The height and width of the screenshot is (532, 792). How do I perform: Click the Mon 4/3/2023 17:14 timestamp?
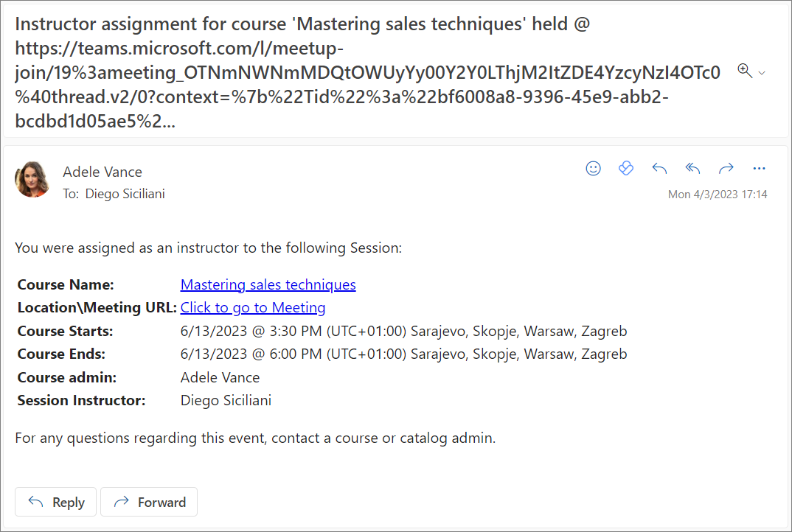(x=718, y=195)
